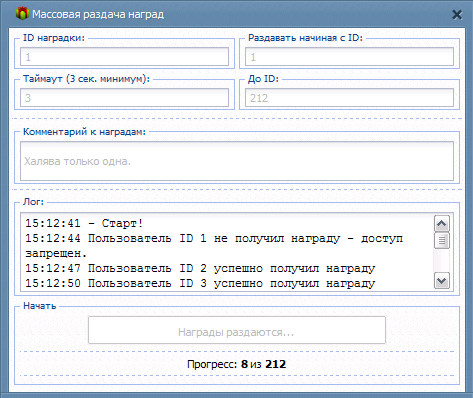Click the log line '15:12:41 - Старт!'
473x398 pixels.
click(84, 223)
